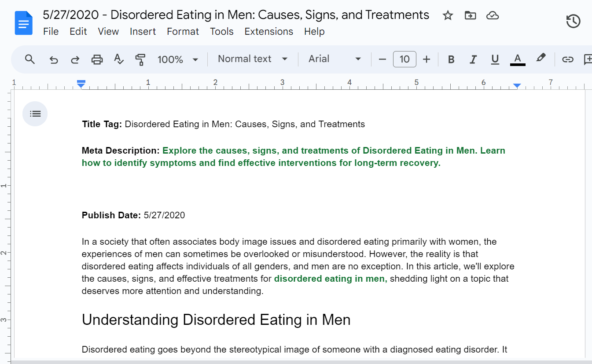Viewport: 592px width, 364px height.
Task: Open the Tools menu
Action: pyautogui.click(x=222, y=32)
